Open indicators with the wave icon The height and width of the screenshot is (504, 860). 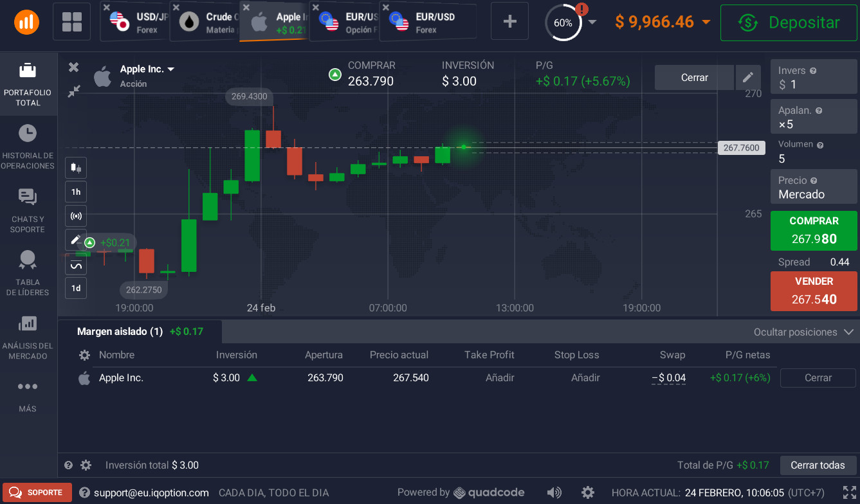pyautogui.click(x=76, y=264)
